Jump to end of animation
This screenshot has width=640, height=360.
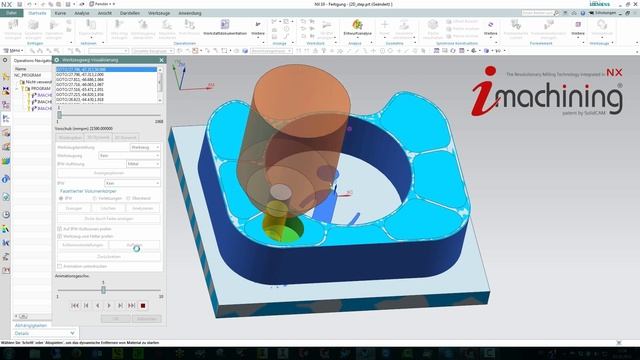pyautogui.click(x=131, y=305)
